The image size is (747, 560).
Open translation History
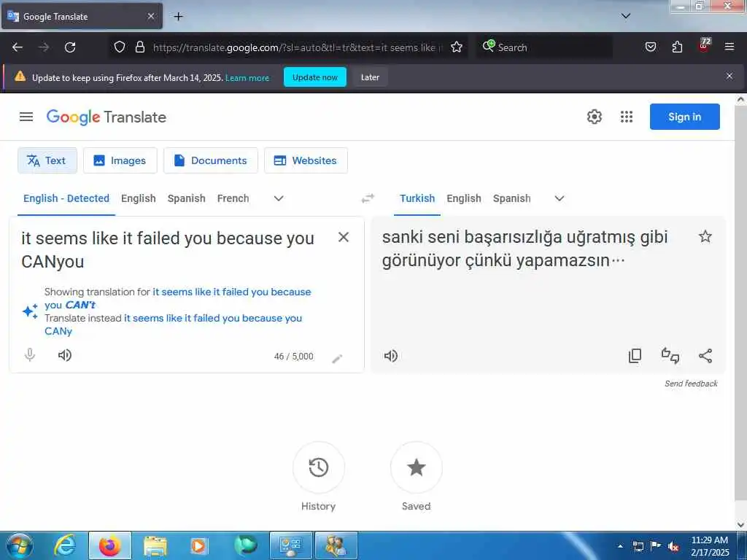[318, 467]
